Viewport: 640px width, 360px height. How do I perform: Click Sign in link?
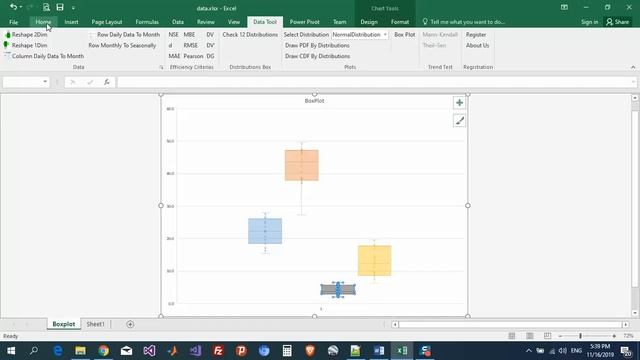pos(589,22)
